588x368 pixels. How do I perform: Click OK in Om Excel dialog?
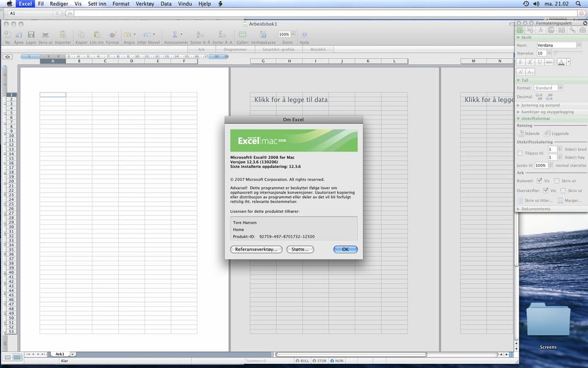(x=345, y=250)
